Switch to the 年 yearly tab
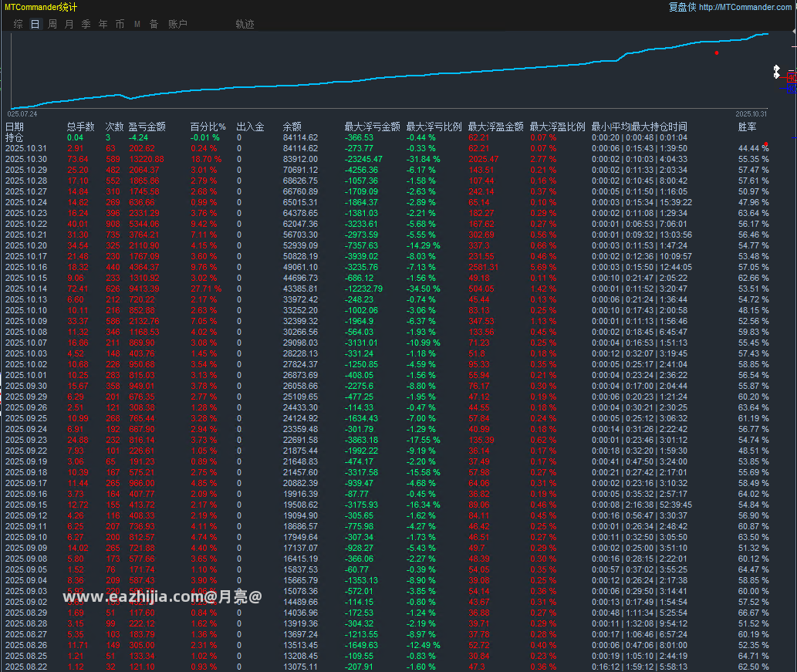Viewport: 797px width, 672px height. tap(103, 24)
